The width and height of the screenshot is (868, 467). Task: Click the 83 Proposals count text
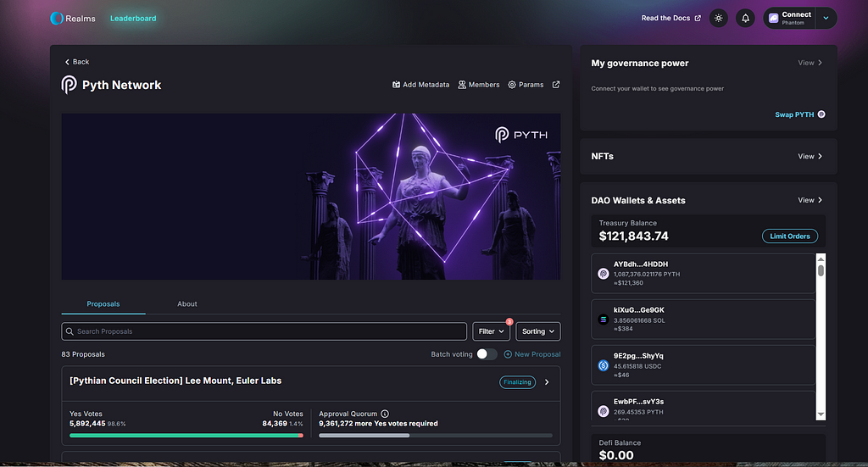point(83,354)
